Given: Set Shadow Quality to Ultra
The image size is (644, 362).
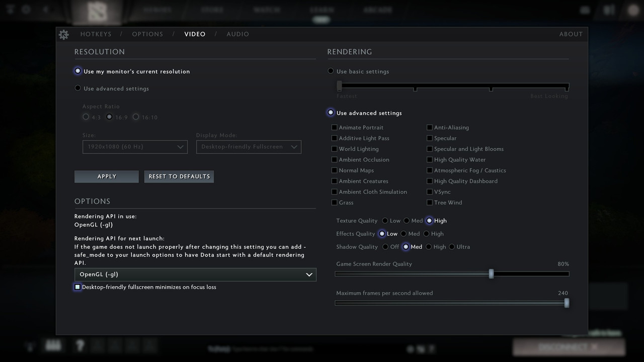Looking at the screenshot, I should click(x=459, y=247).
